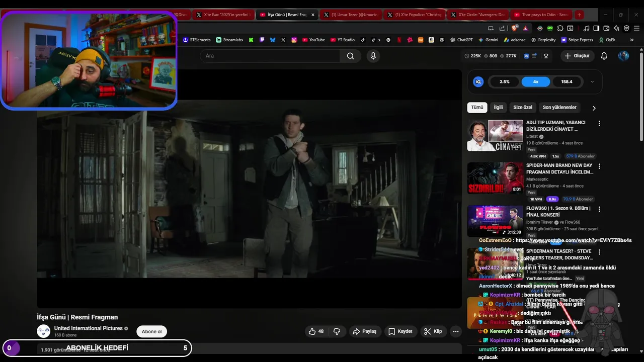Open the YouTube account avatar menu
644x362 pixels.
coord(623,56)
